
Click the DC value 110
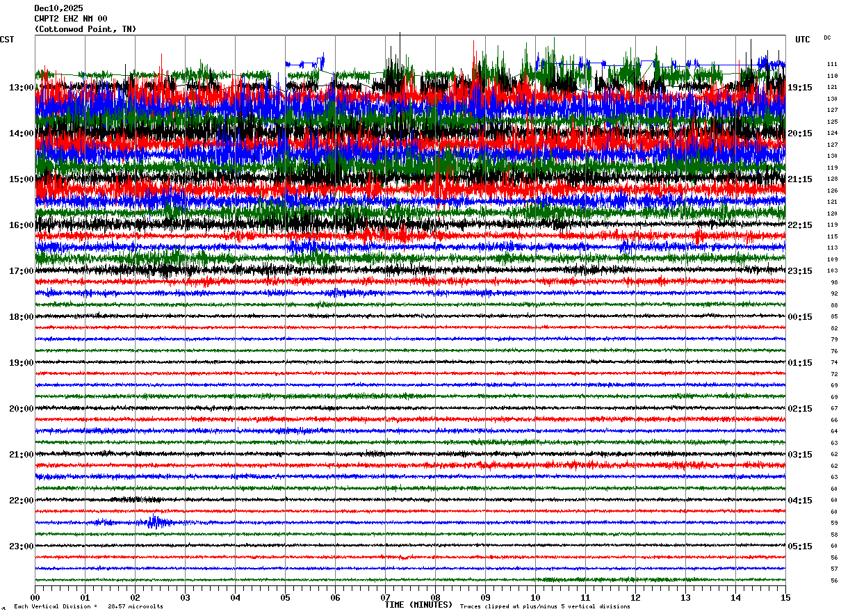[832, 76]
